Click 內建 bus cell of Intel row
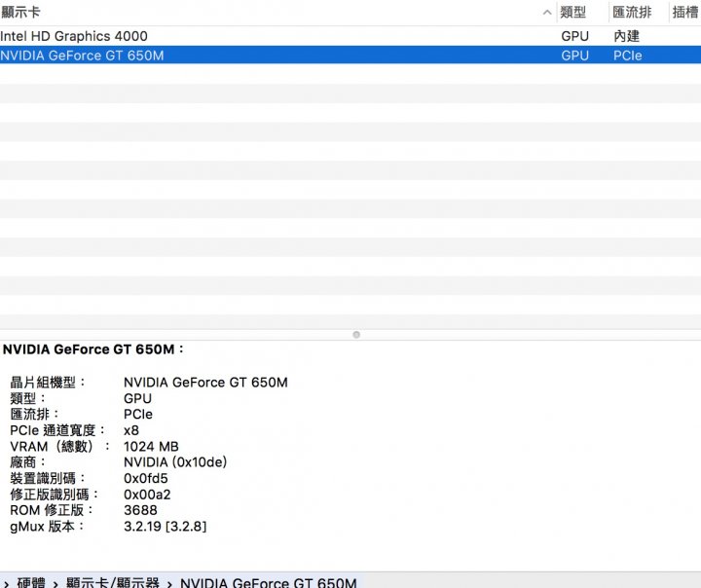 [626, 36]
